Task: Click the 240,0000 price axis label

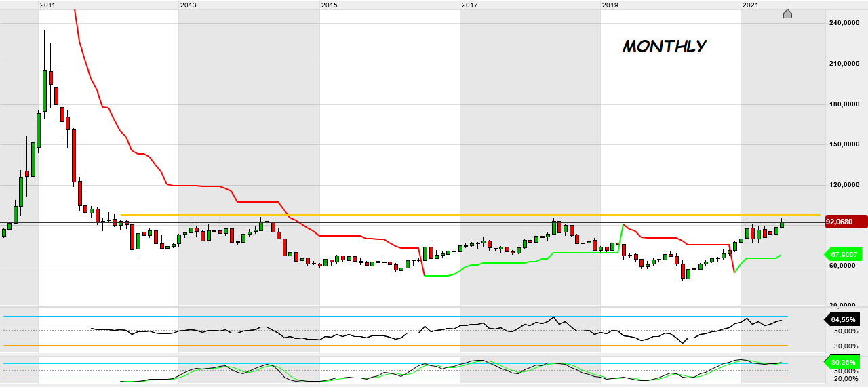Action: pyautogui.click(x=845, y=23)
